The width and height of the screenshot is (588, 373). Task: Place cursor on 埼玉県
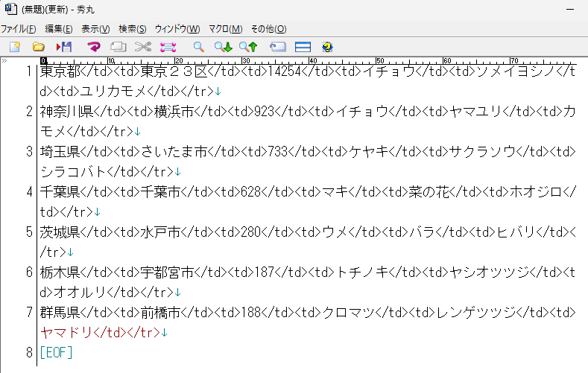[60, 151]
